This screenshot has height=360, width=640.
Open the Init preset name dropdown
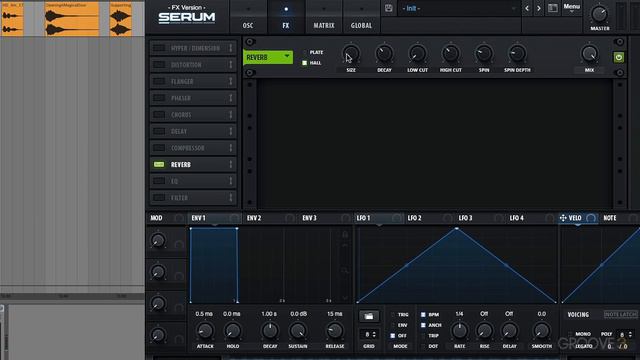point(458,9)
